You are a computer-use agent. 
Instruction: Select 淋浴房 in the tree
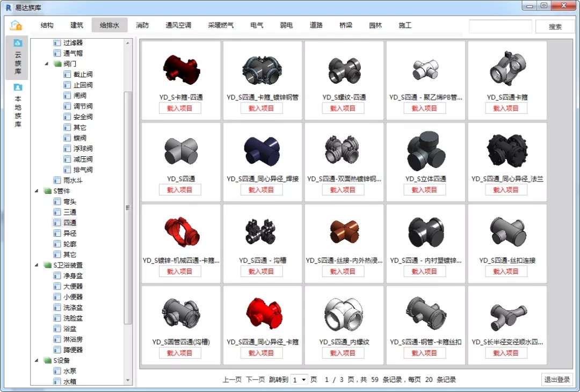(73, 339)
